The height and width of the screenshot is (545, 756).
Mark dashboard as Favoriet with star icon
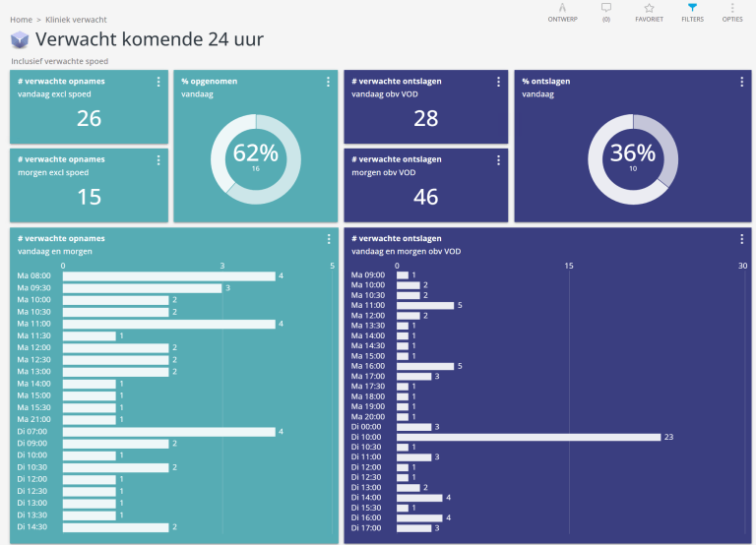[649, 8]
